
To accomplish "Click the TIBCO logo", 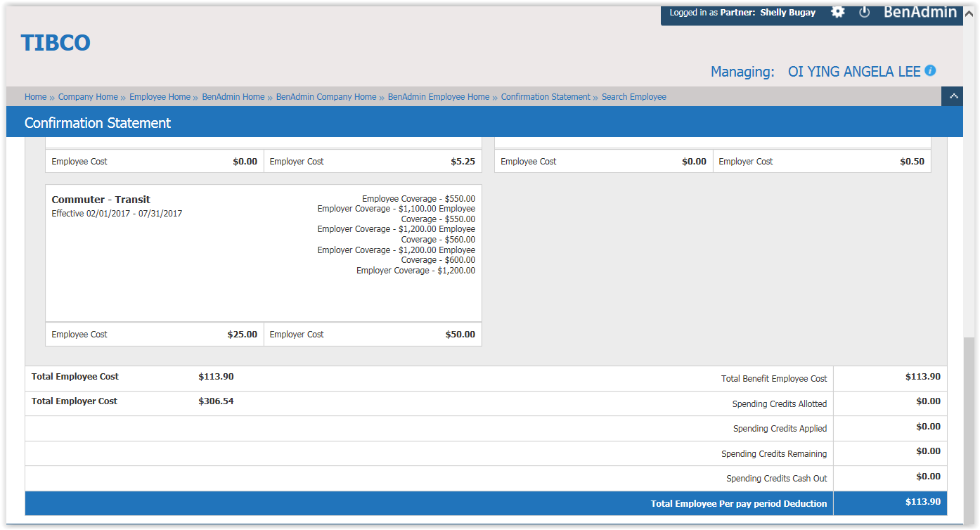I will (55, 42).
